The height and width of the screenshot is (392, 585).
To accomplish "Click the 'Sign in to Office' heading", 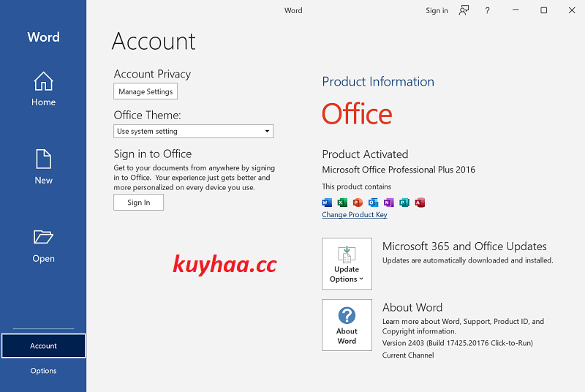I will (153, 154).
